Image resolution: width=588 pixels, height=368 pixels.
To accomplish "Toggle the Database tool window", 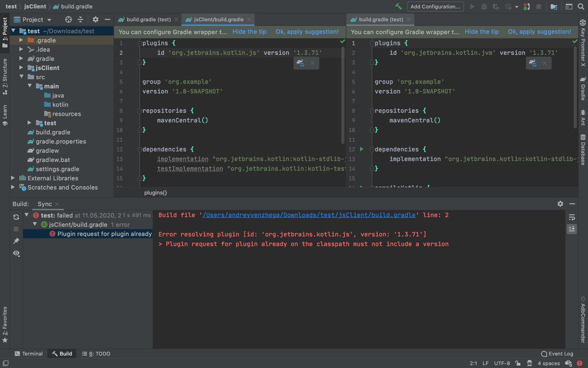I will pos(583,149).
